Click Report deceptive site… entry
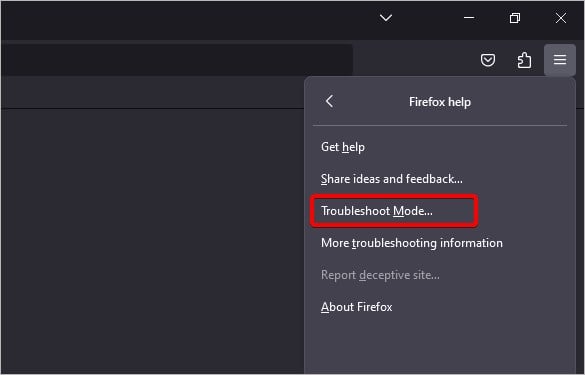 point(439,275)
